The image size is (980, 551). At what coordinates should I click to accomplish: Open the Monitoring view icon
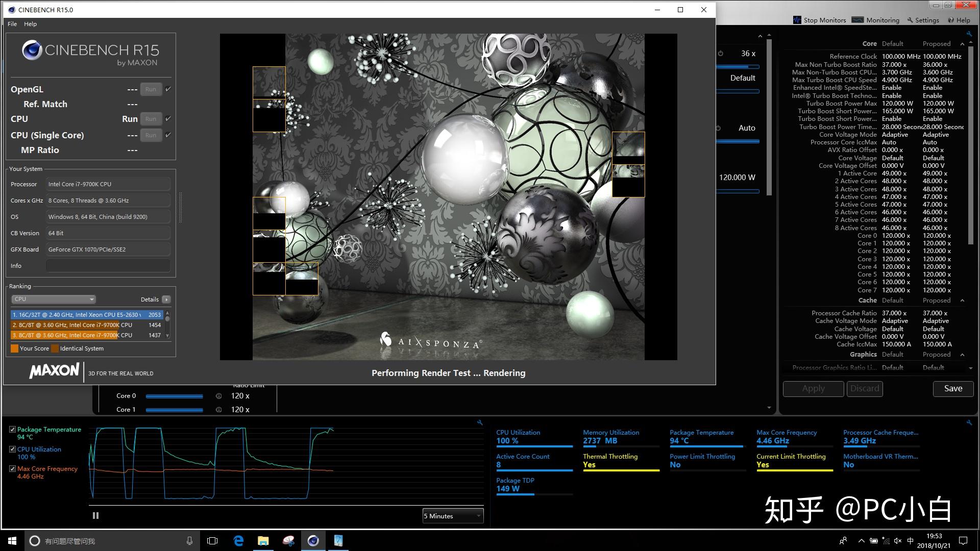pyautogui.click(x=858, y=20)
